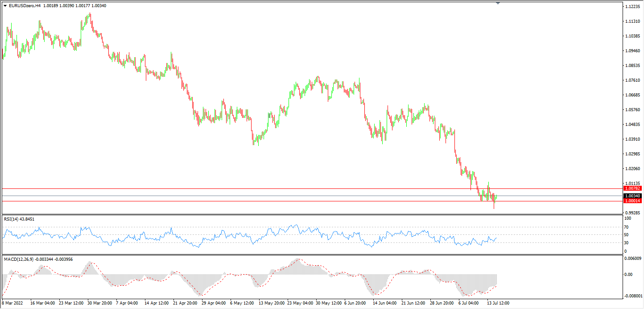Open the dropdown arrow beside EURUSDzero,H4
This screenshot has width=644, height=309.
tap(5, 5)
